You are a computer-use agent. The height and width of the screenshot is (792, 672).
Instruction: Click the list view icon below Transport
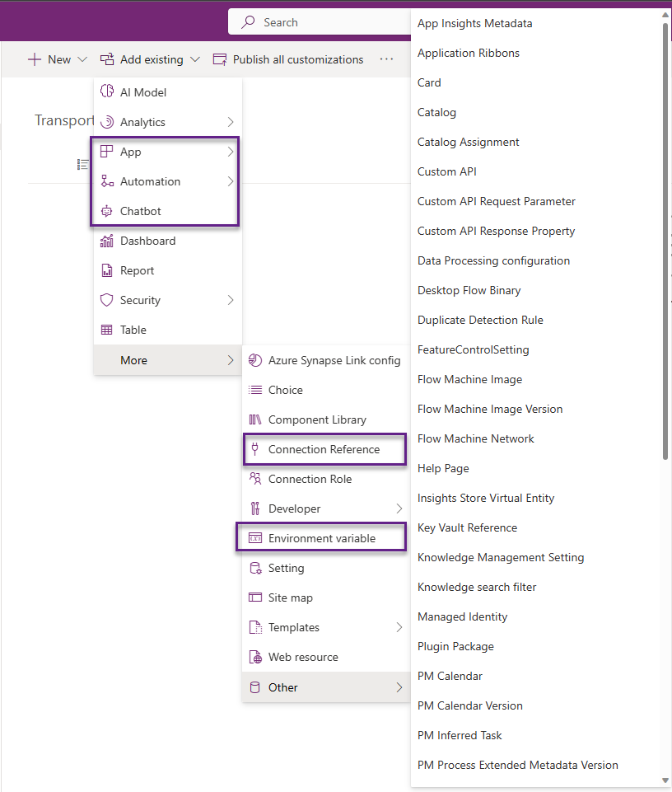[83, 164]
